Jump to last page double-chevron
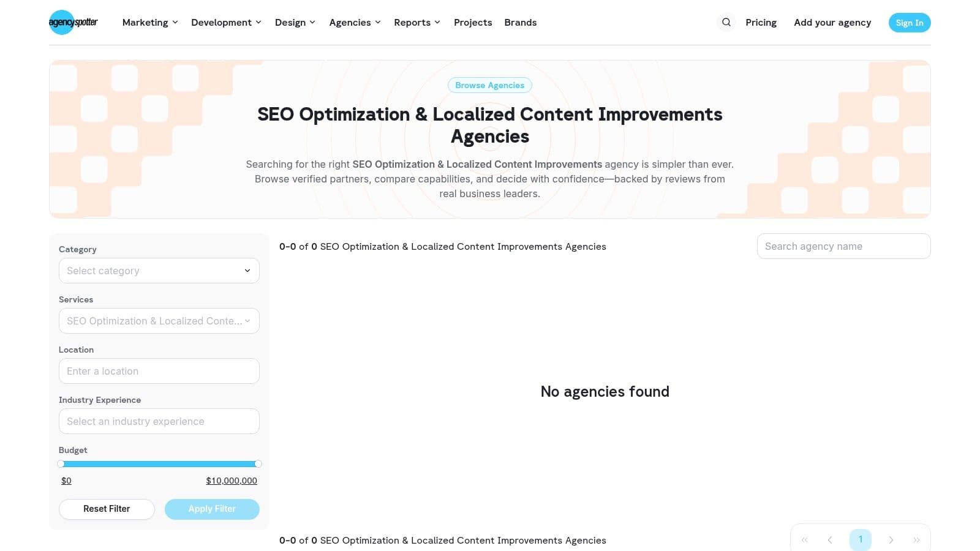This screenshot has width=980, height=551. [916, 539]
